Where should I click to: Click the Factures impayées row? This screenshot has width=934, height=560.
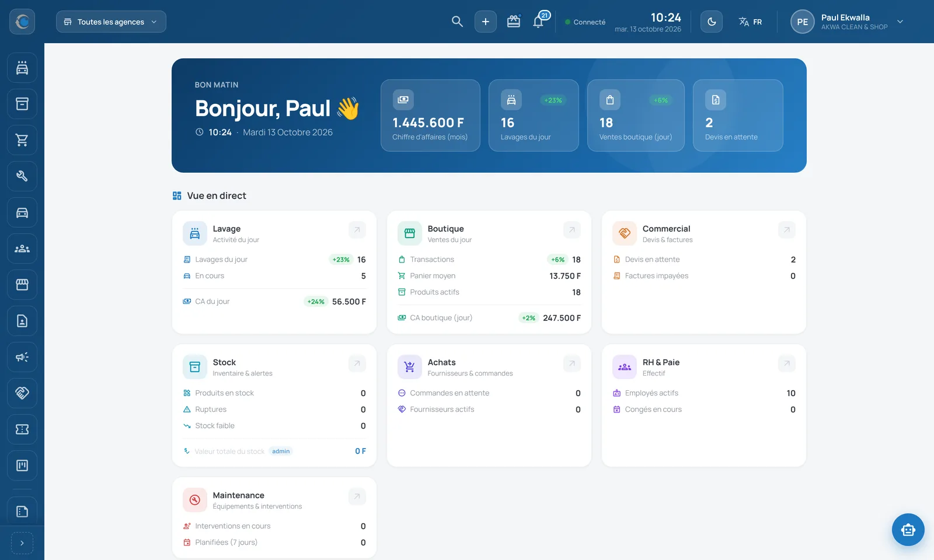click(x=704, y=276)
